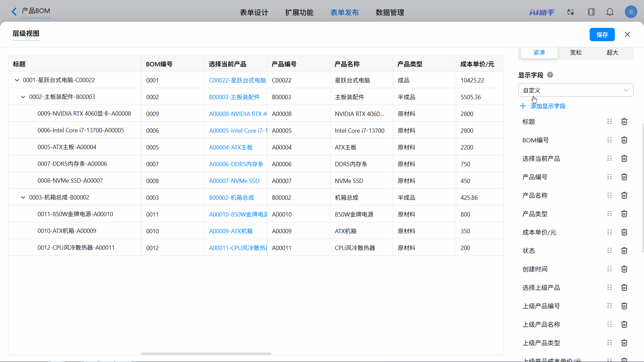Open the 自定义 display field dropdown

[576, 90]
